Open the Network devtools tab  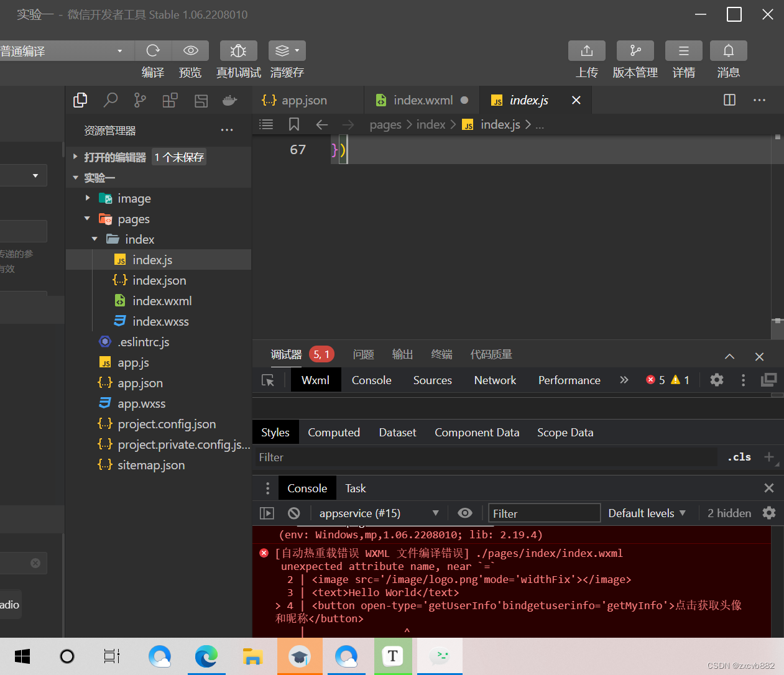pos(496,380)
